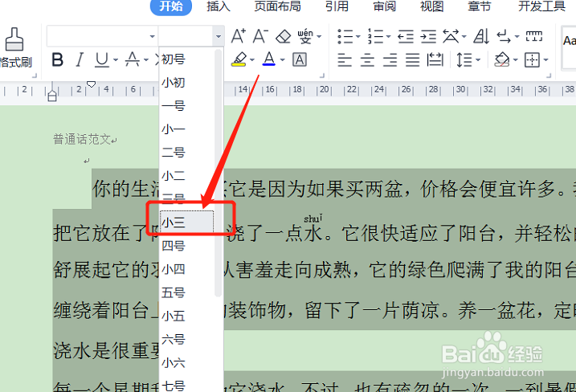Screen dimensions: 576x392
Task: Click the line spacing icon
Action: (464, 59)
